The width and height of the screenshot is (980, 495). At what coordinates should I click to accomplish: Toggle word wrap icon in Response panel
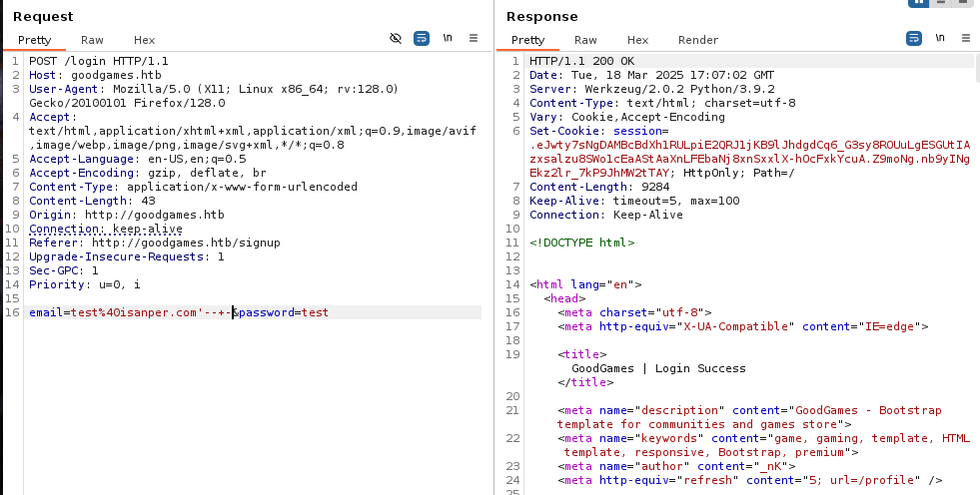(914, 39)
